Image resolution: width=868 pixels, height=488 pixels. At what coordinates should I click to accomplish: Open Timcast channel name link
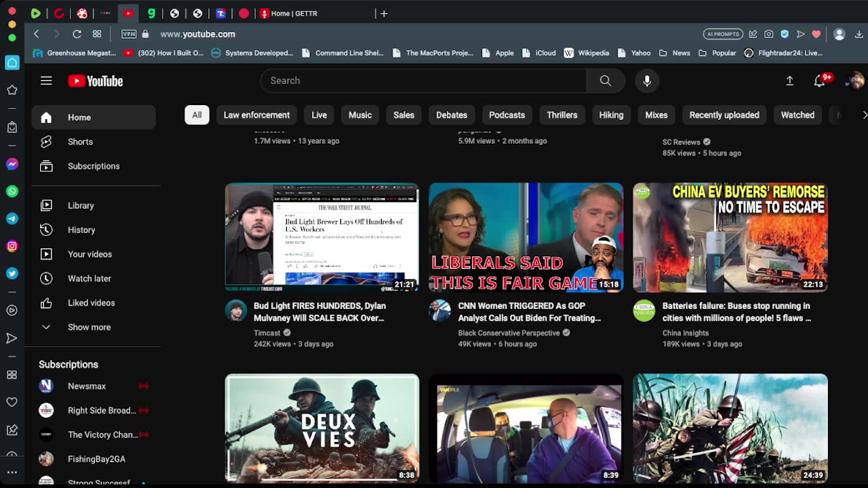point(267,333)
